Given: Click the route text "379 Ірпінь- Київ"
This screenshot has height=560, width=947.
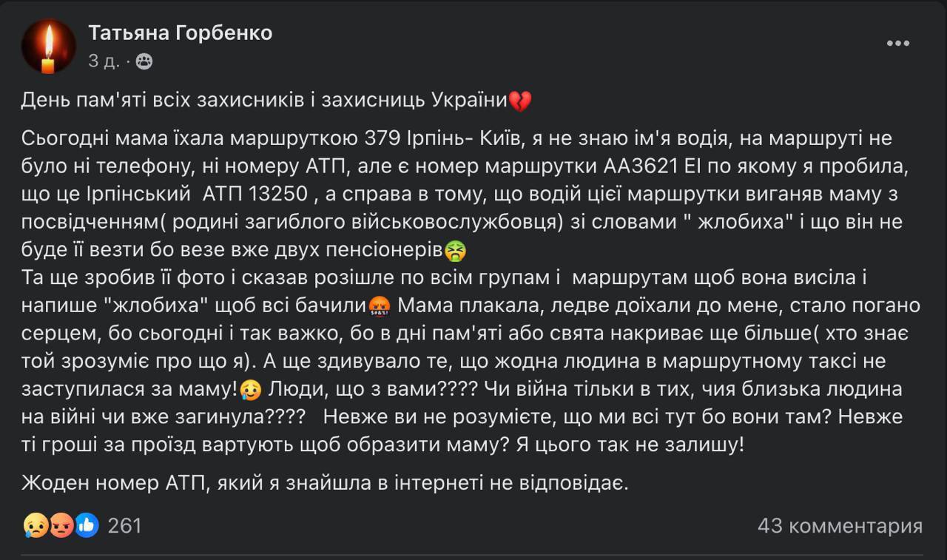Looking at the screenshot, I should click(x=431, y=138).
